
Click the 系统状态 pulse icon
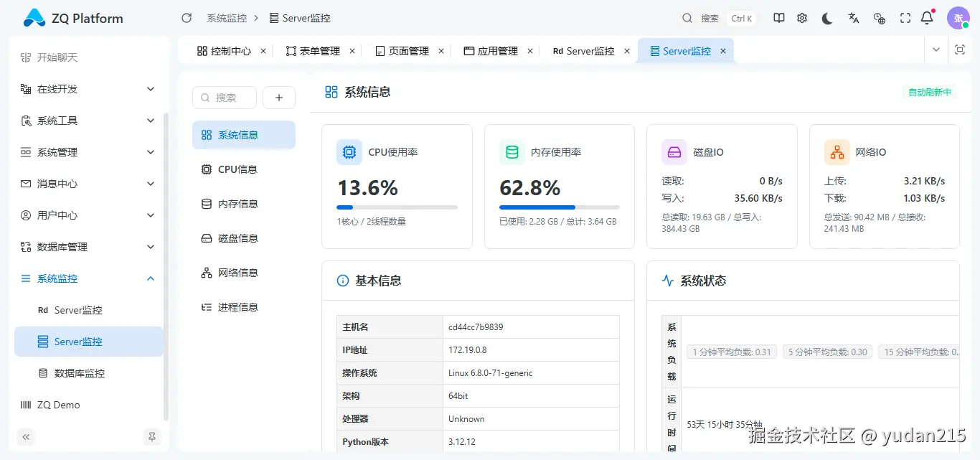pos(668,281)
